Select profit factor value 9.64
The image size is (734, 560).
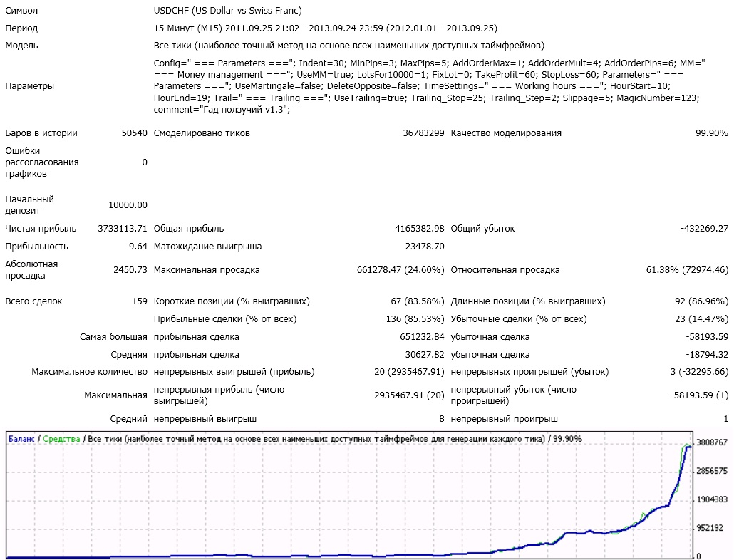pos(138,246)
